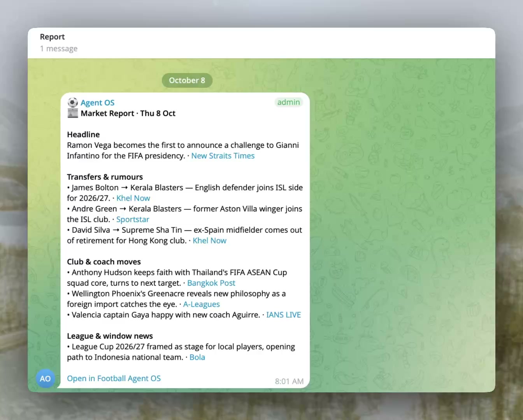Viewport: 523px width, 420px height.
Task: Click the Transfers & rumours heading
Action: (x=105, y=177)
